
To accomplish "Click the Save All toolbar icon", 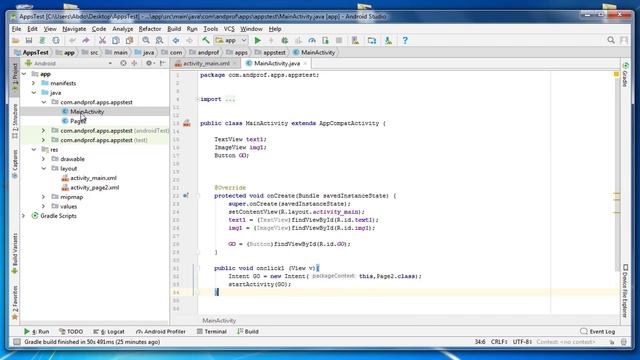I will click(29, 40).
